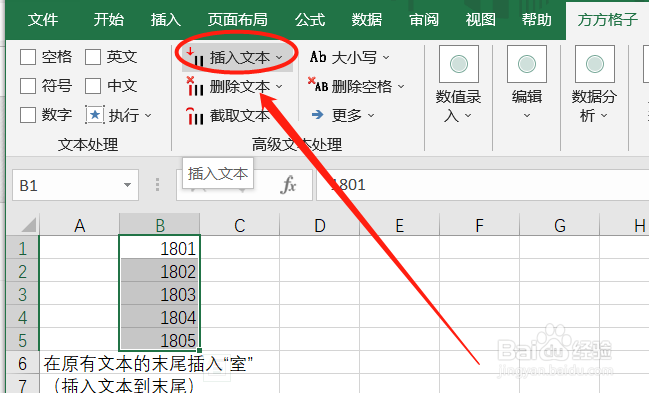Expand the 插入文本 dropdown arrow
Screen dimensions: 649x393
(x=279, y=58)
